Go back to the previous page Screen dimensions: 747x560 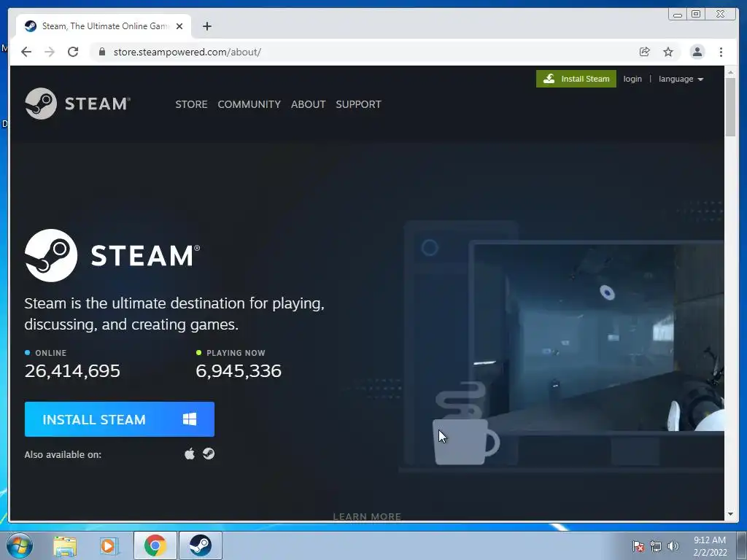pos(26,52)
